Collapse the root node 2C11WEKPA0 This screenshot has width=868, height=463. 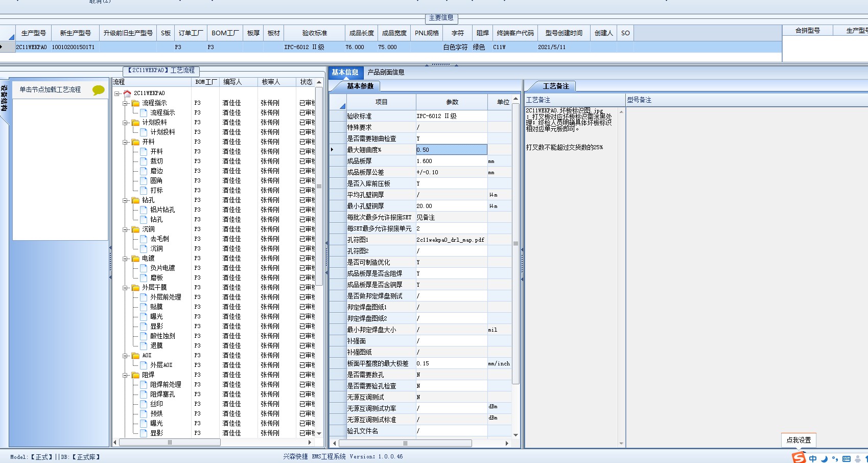tap(118, 94)
